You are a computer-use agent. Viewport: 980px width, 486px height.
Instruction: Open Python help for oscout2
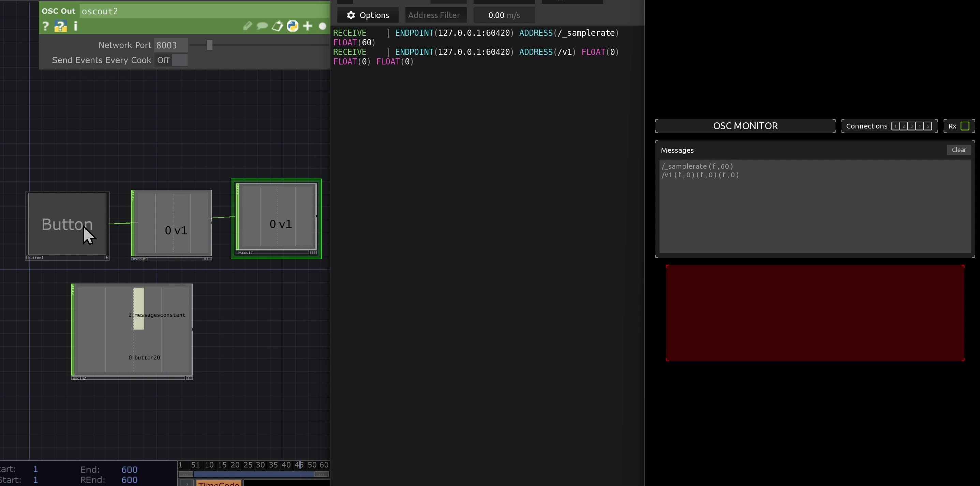(61, 26)
